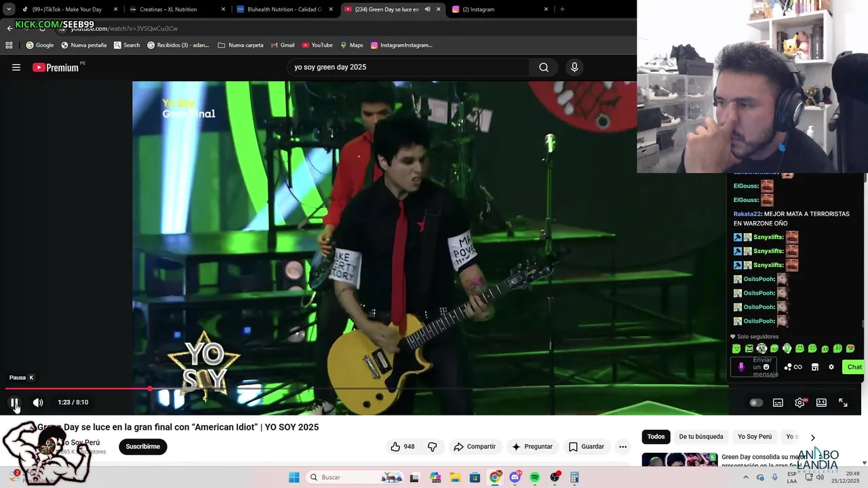
Task: Show hidden system tray icons
Action: 746,477
